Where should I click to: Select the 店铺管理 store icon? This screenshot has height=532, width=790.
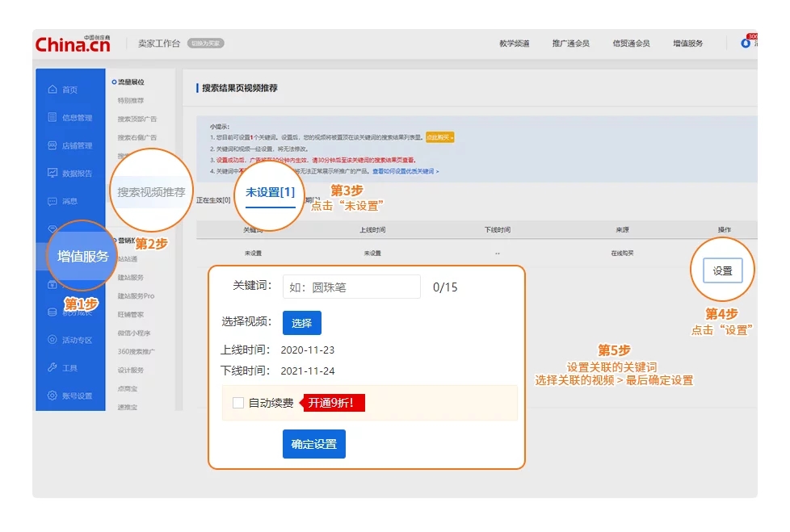pyautogui.click(x=53, y=145)
